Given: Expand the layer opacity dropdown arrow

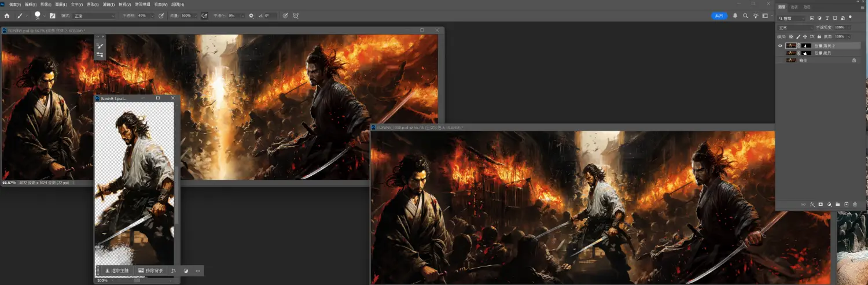Looking at the screenshot, I should tap(849, 27).
